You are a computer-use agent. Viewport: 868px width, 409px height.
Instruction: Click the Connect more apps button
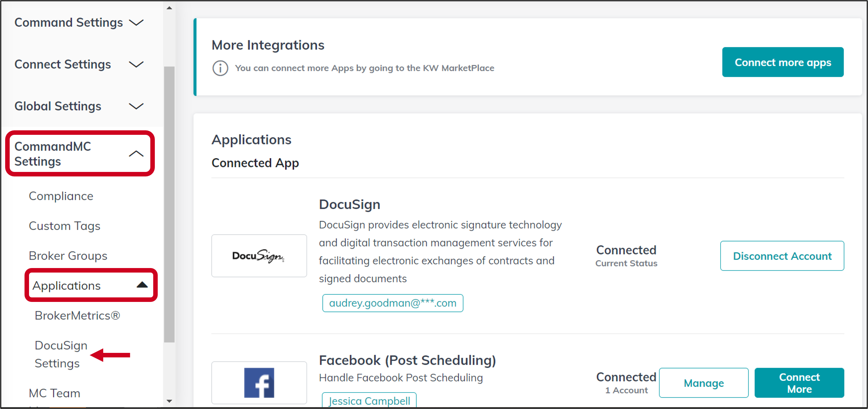click(x=783, y=62)
